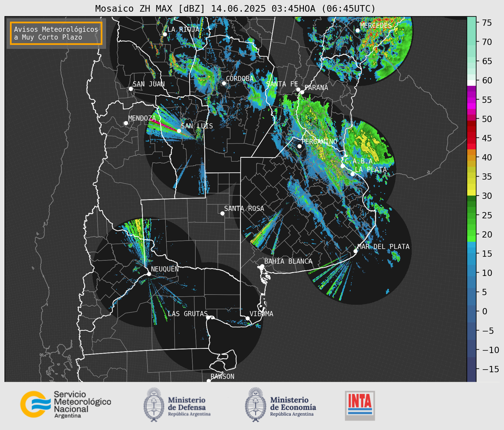Click the PERGAMINO map label
The image size is (504, 430).
tap(319, 141)
